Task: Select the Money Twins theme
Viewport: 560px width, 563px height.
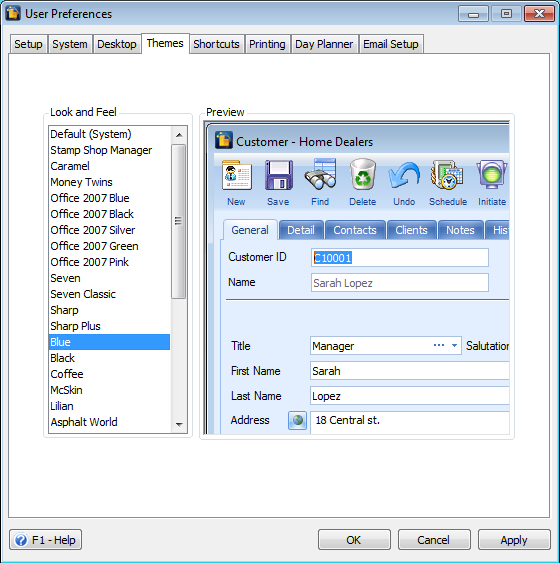Action: pyautogui.click(x=109, y=182)
